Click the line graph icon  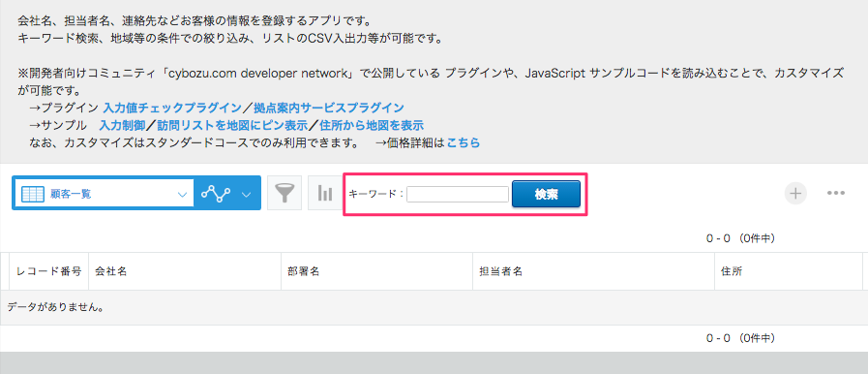(x=216, y=194)
